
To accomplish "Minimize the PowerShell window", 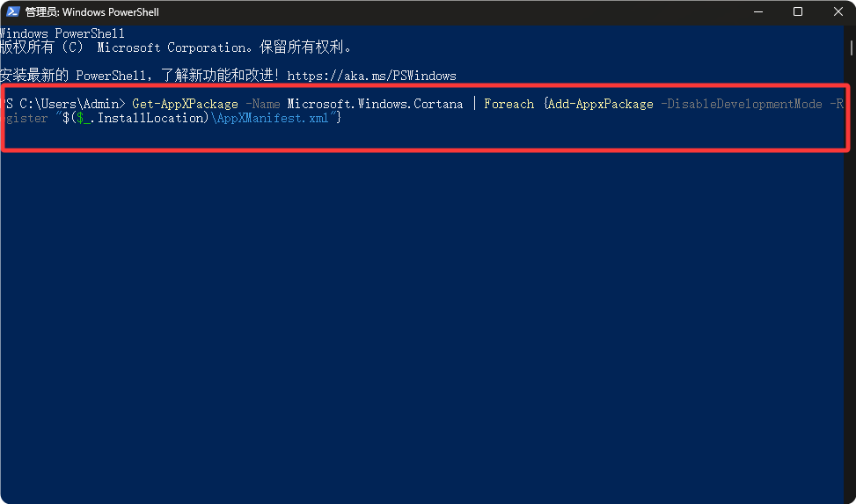I will click(757, 12).
